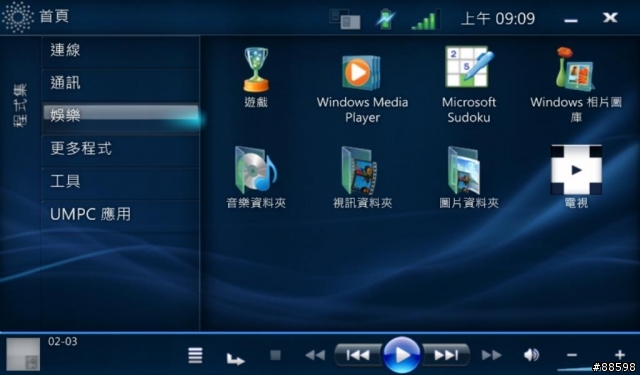Viewport: 640px width, 375px height.
Task: Click the 首頁 home logo icon
Action: click(x=18, y=17)
